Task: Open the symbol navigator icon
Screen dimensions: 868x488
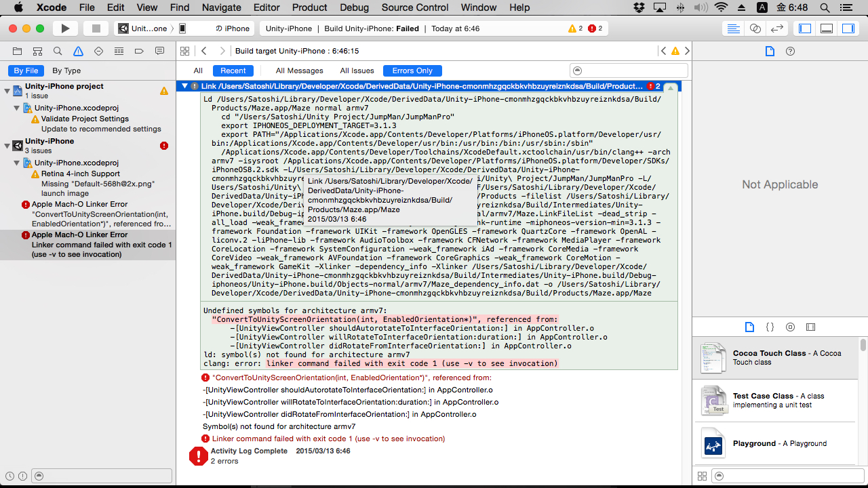Action: tap(38, 52)
